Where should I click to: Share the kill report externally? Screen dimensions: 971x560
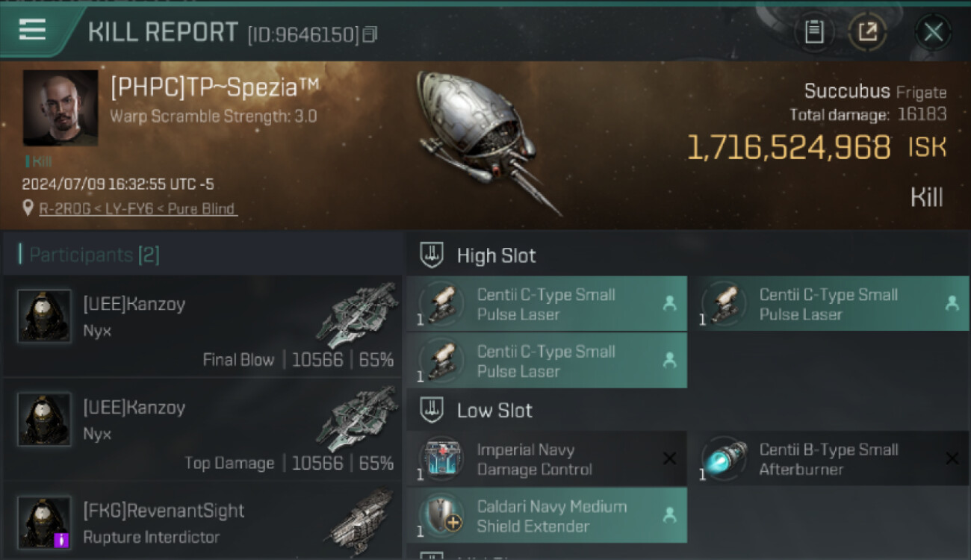point(867,32)
